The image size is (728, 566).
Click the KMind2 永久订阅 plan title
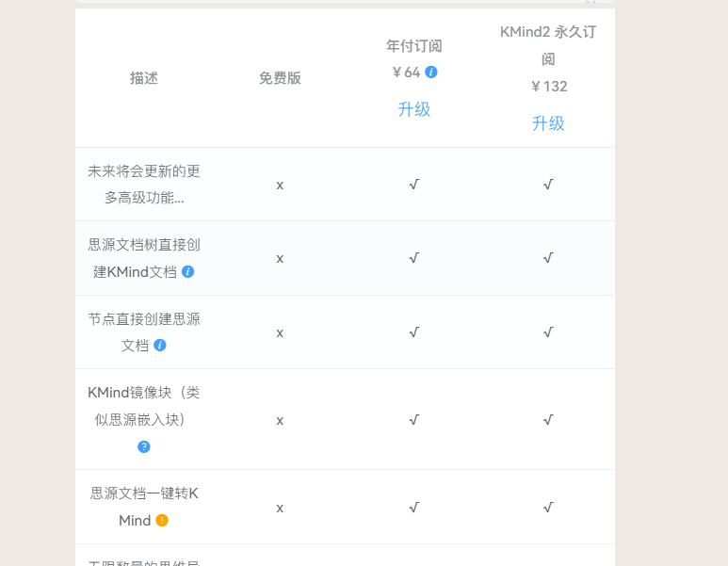click(548, 45)
